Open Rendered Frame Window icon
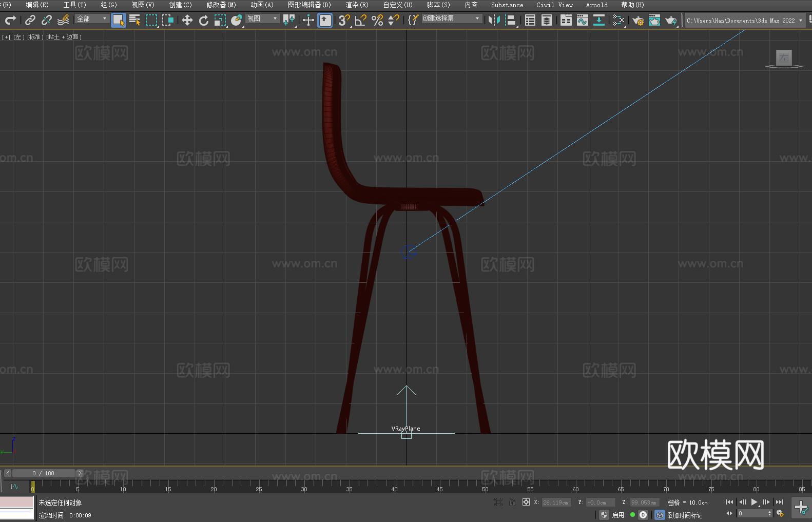 [654, 20]
